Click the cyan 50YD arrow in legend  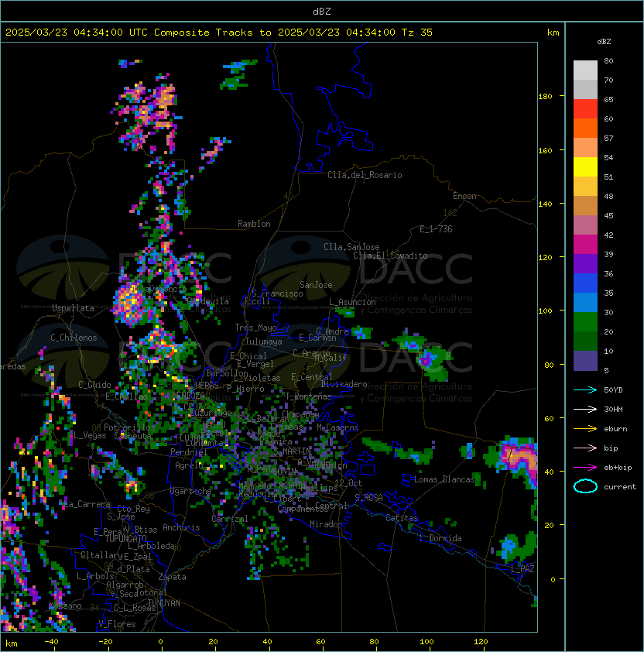click(x=585, y=390)
